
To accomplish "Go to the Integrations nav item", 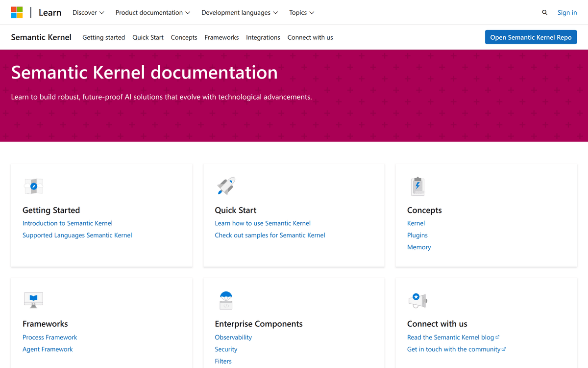I will (263, 37).
